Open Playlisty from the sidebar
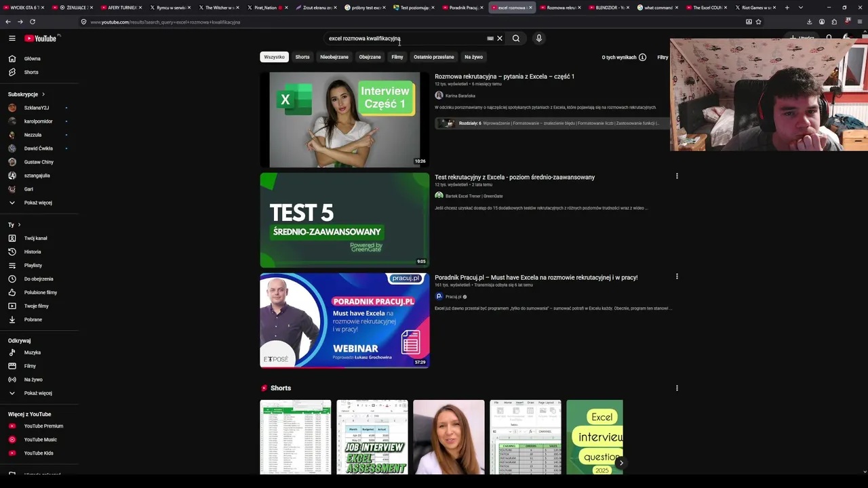Viewport: 868px width, 488px height. 39,266
